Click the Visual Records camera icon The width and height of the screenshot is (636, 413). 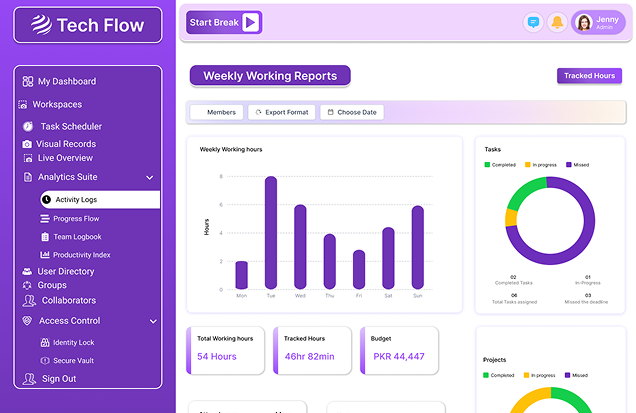[x=27, y=144]
